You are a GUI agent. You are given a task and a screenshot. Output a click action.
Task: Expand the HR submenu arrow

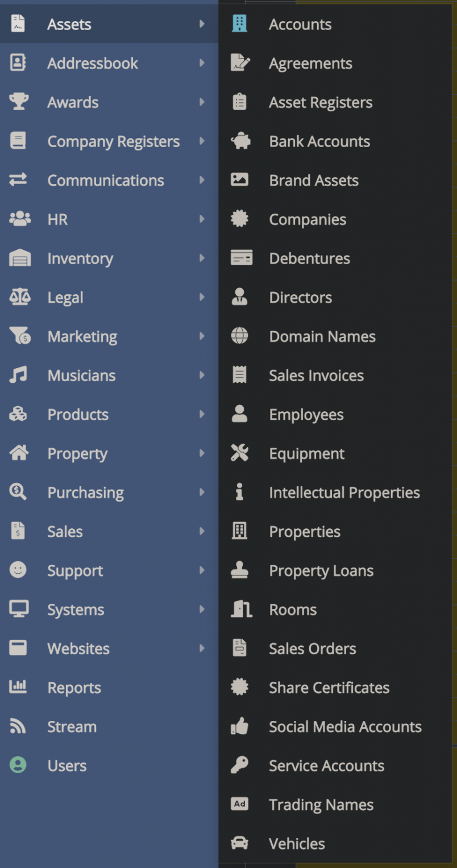pos(202,219)
